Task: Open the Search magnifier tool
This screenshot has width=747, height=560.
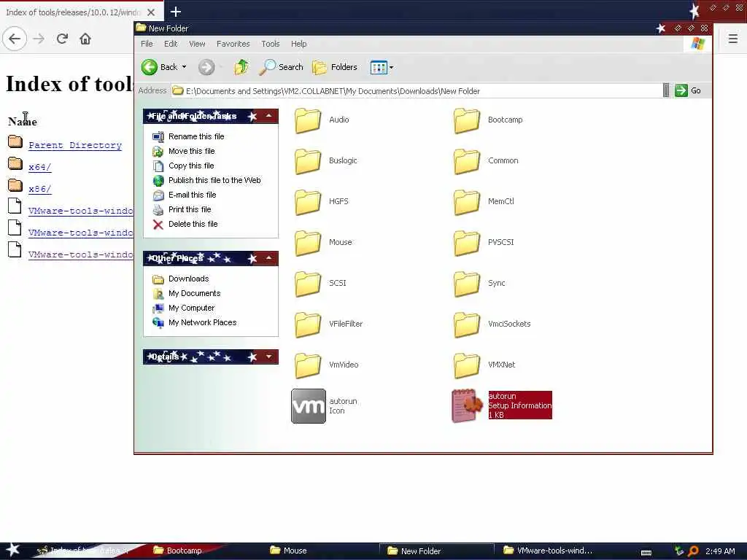Action: coord(281,67)
